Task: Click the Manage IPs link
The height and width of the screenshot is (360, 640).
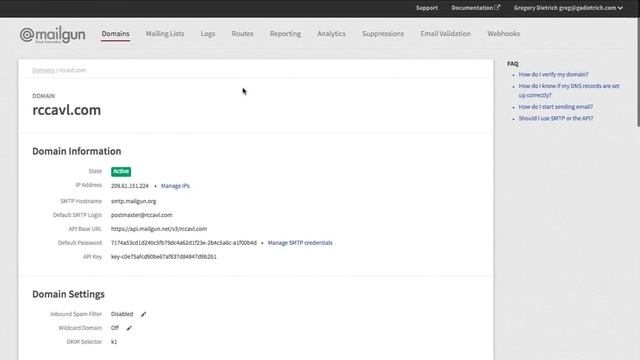Action: coord(175,186)
